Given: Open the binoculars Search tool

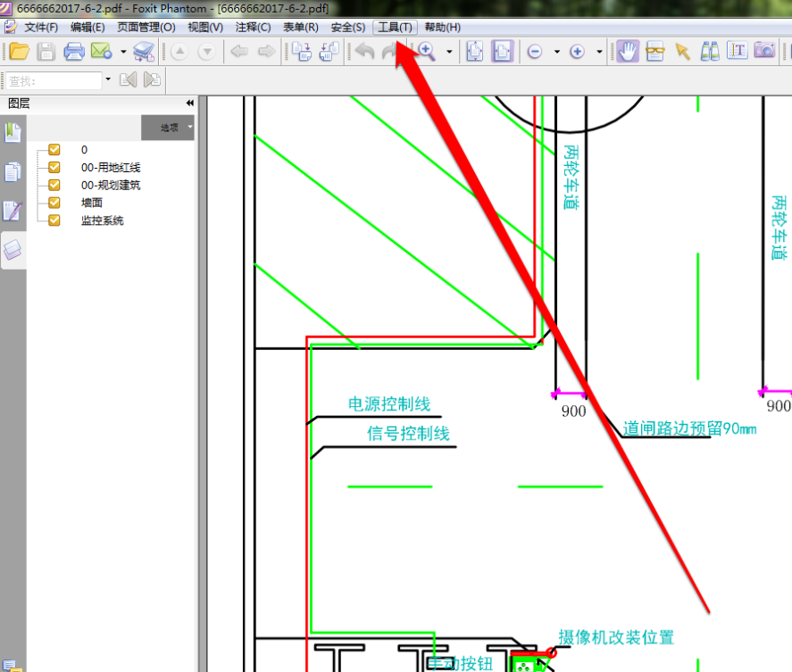Looking at the screenshot, I should click(x=710, y=51).
